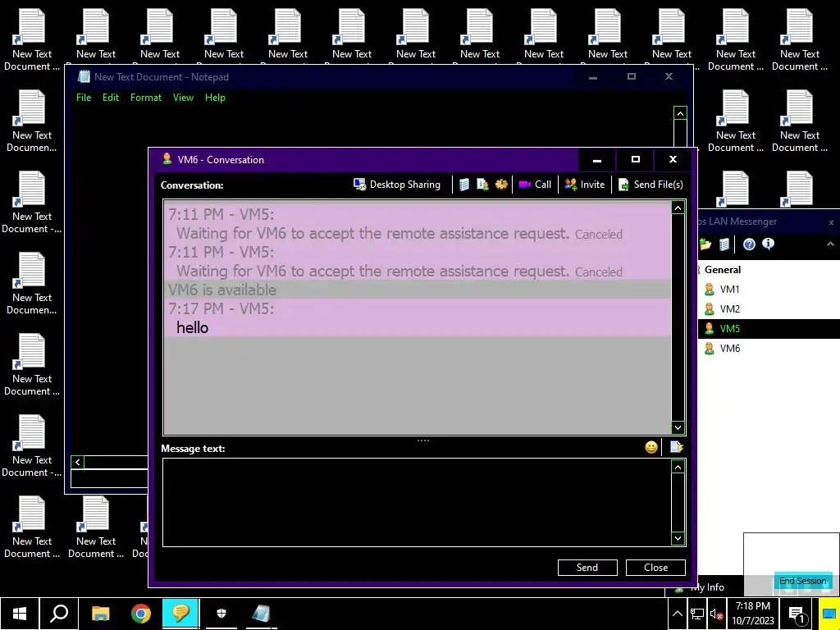The image size is (840, 630).
Task: Click the notebook history icon in LAN Messenger toolbar
Action: tap(724, 244)
